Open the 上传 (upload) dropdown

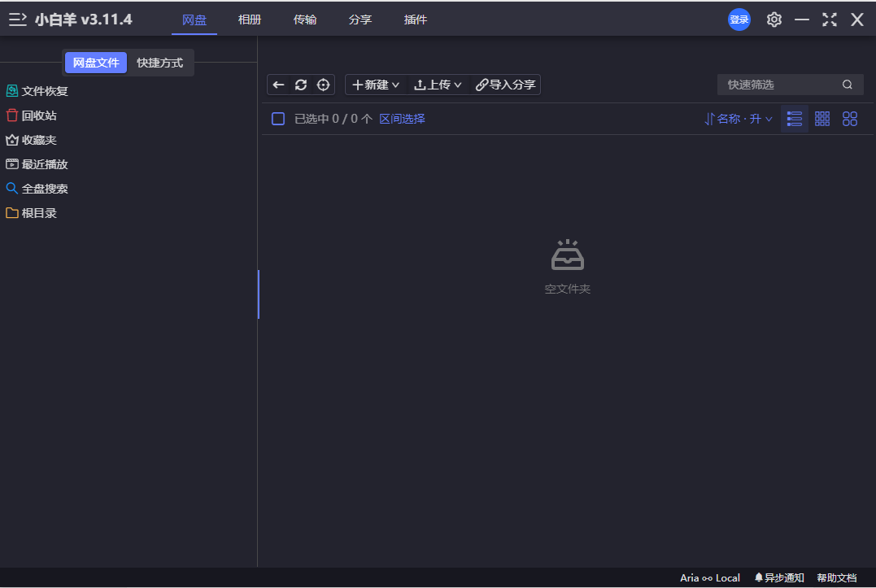coord(438,85)
